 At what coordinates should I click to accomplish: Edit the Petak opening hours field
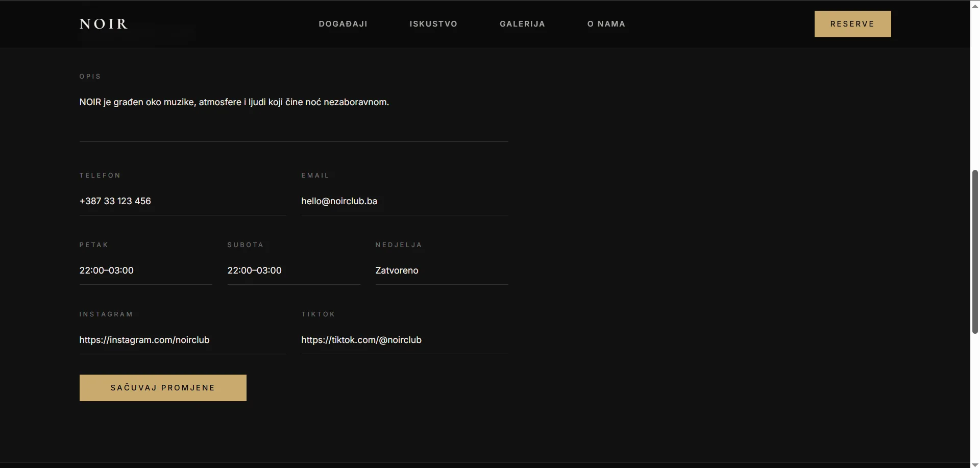point(145,270)
